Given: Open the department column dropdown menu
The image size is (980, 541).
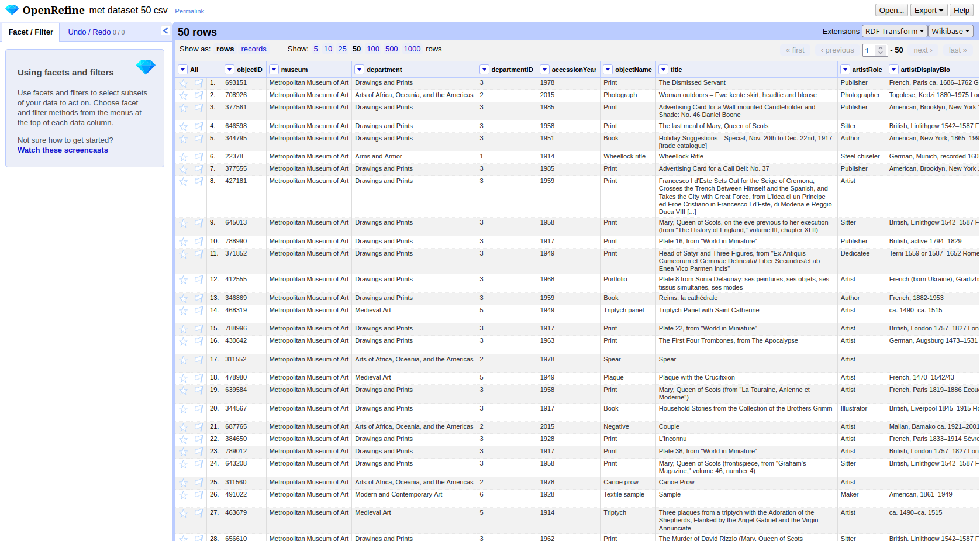Looking at the screenshot, I should click(x=360, y=70).
